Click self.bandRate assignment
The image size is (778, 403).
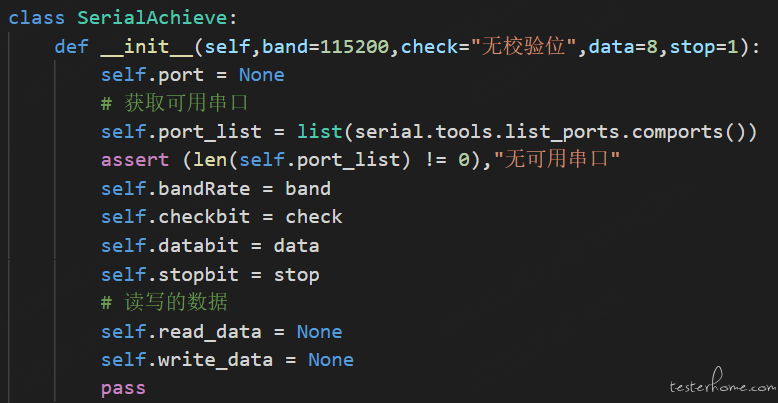click(x=216, y=189)
